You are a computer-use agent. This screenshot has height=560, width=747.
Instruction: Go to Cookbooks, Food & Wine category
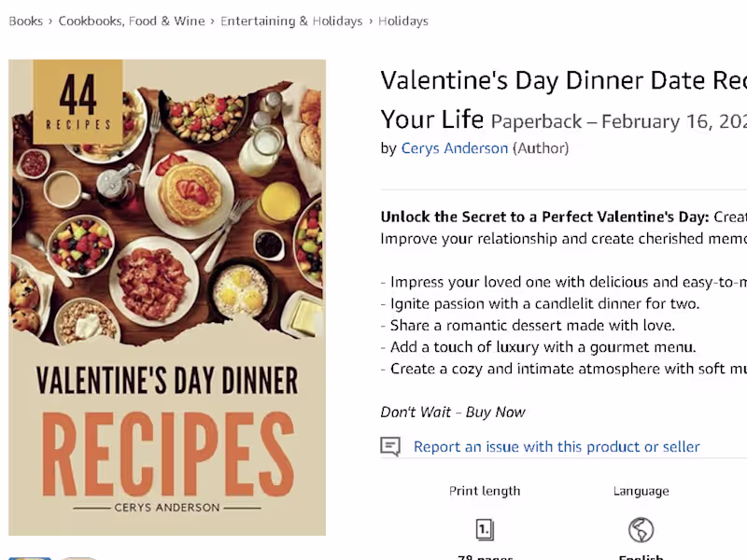(132, 21)
